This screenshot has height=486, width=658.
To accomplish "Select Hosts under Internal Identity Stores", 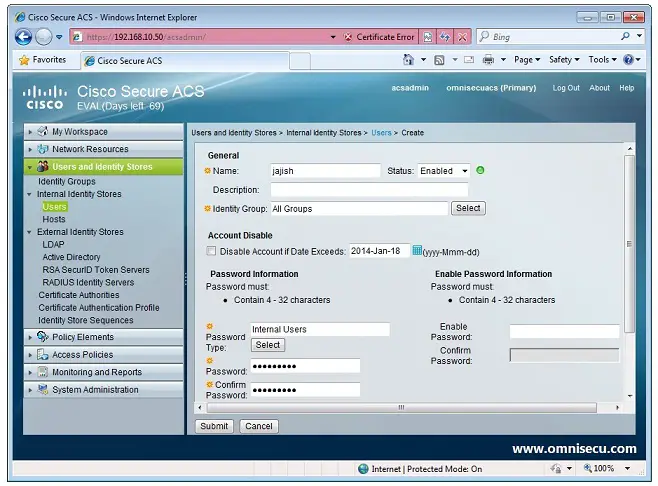I will tap(54, 219).
